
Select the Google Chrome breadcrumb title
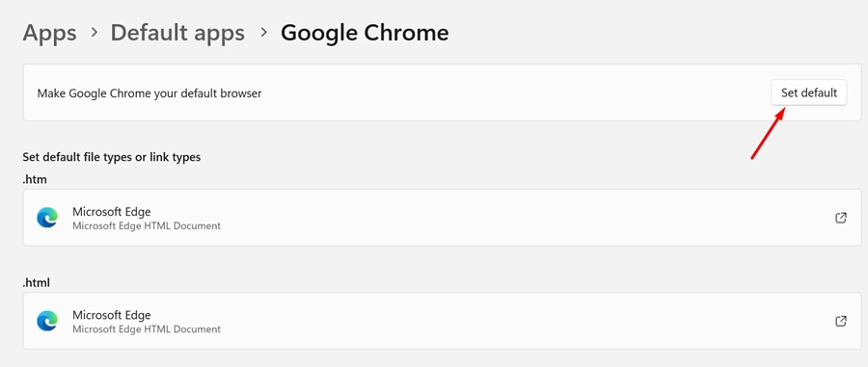coord(365,33)
